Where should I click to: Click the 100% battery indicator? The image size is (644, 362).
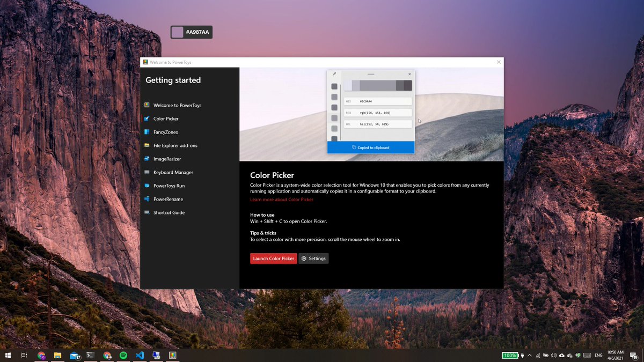[x=510, y=356]
